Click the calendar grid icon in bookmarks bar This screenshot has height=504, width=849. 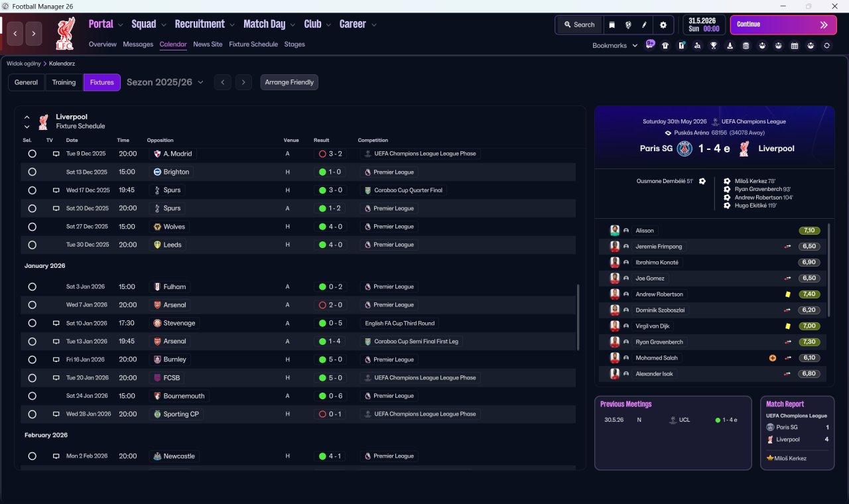point(795,46)
